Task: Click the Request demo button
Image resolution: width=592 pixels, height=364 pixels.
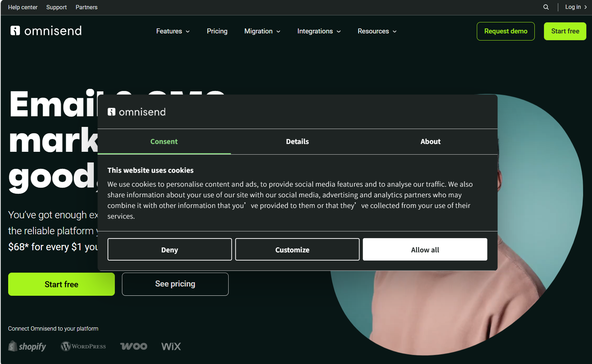Action: pyautogui.click(x=506, y=31)
